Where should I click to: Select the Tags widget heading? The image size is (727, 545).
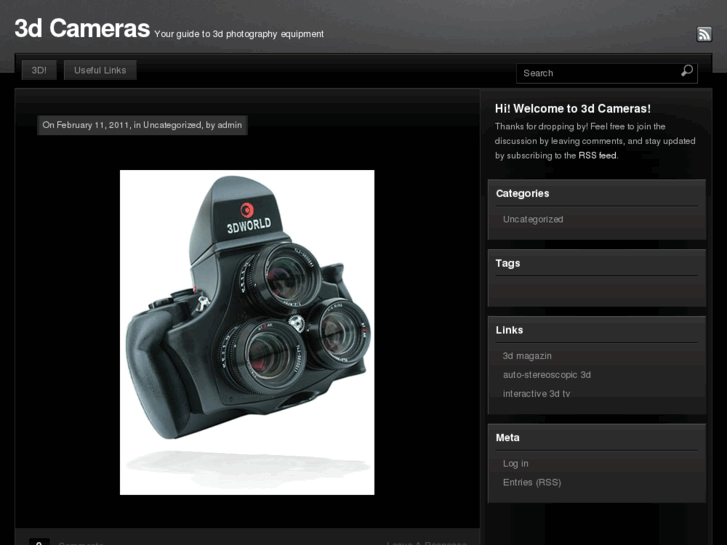[508, 263]
